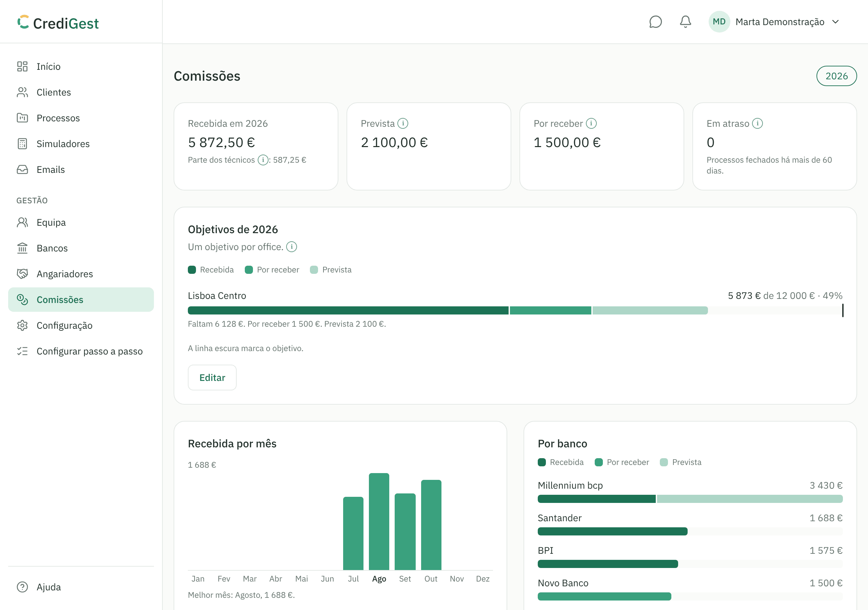Show info for Um objetivo por office
868x610 pixels.
pos(291,246)
